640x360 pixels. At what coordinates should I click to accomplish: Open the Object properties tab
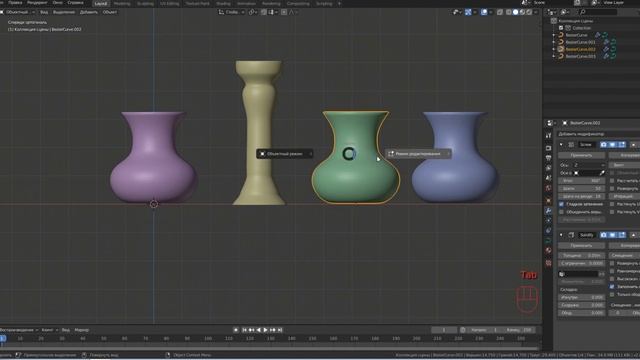coord(549,200)
